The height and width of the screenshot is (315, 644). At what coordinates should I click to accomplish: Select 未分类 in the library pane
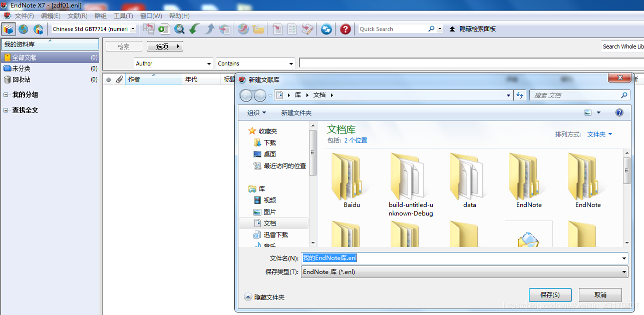pyautogui.click(x=50, y=68)
